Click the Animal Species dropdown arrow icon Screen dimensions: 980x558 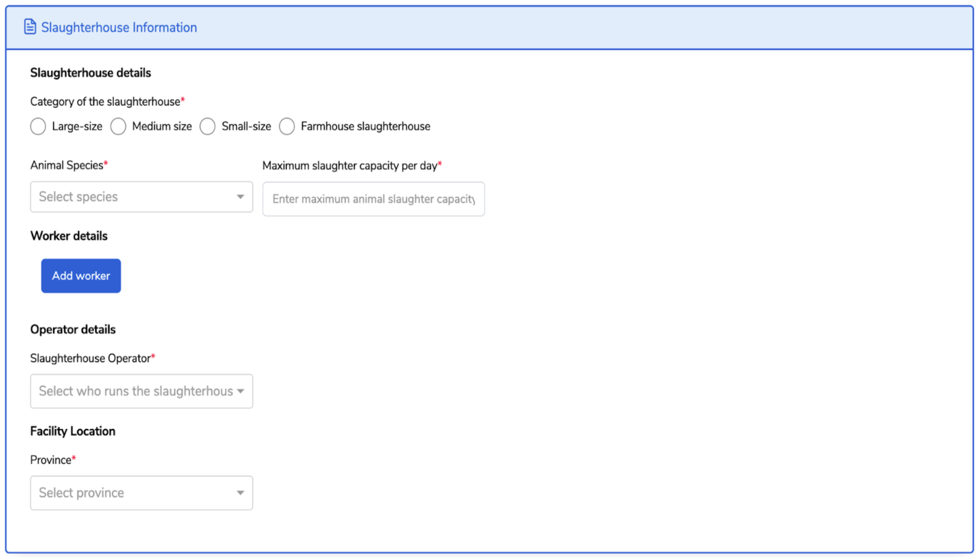240,197
